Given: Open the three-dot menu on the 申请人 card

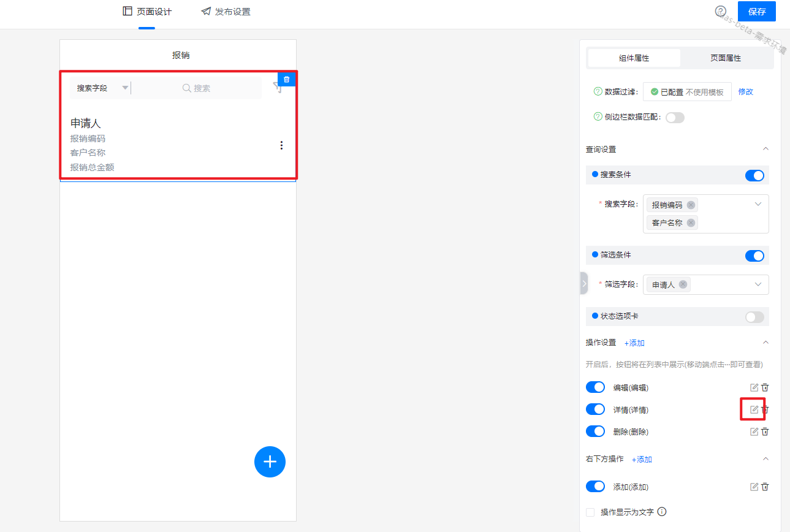Looking at the screenshot, I should 281,145.
